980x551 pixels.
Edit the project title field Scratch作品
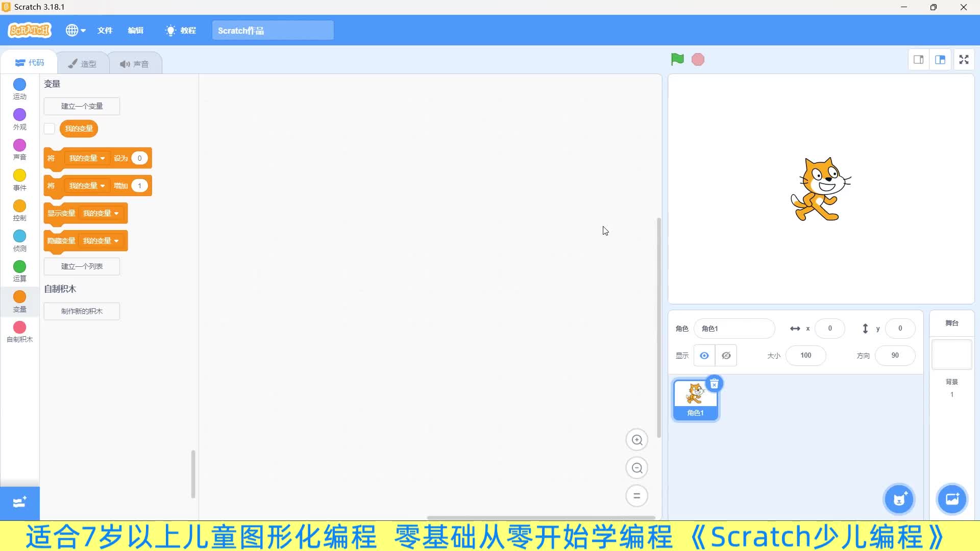pos(273,31)
